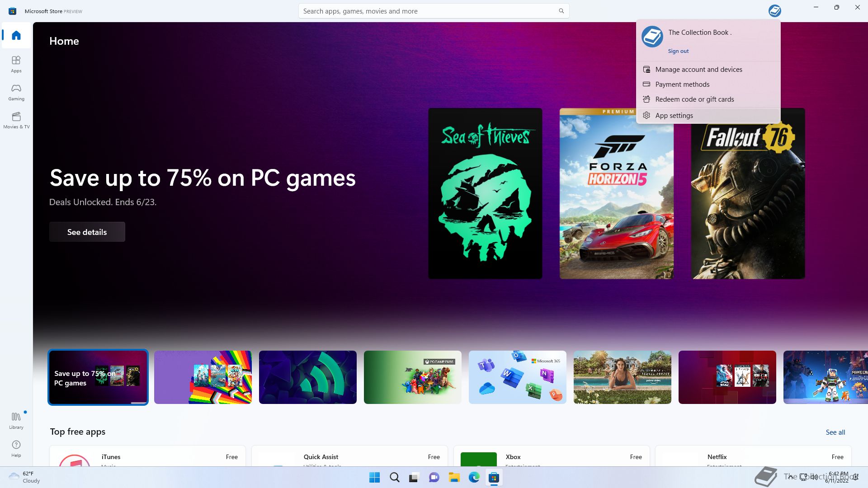Image resolution: width=868 pixels, height=488 pixels.
Task: Click See all for Top free apps
Action: [x=835, y=432]
